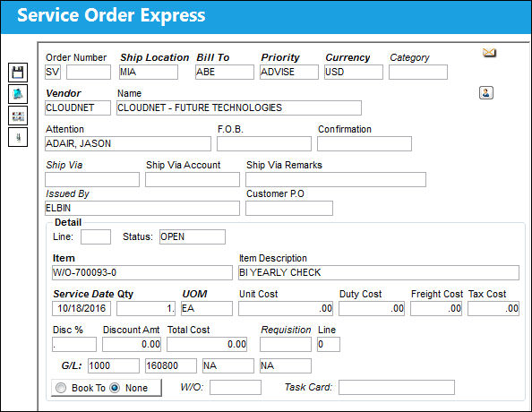The width and height of the screenshot is (532, 412).
Task: Click the Issued By field showing ELBIN
Action: click(142, 208)
